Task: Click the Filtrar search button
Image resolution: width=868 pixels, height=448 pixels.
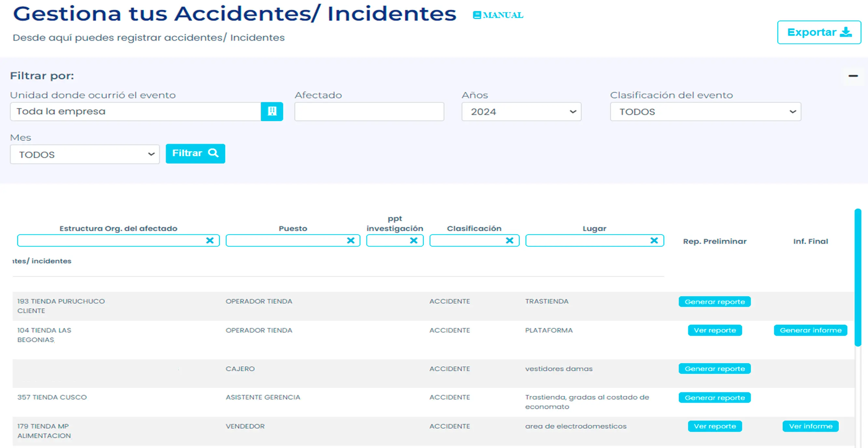Action: (195, 154)
